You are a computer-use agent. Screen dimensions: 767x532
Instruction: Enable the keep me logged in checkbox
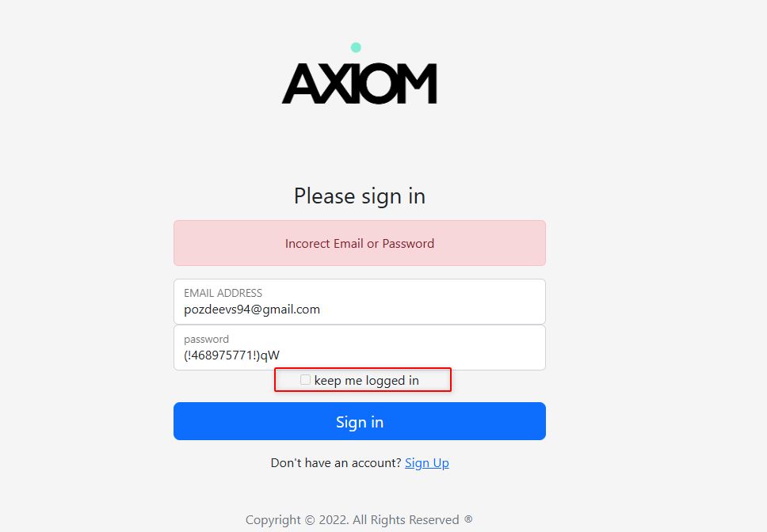click(x=305, y=380)
